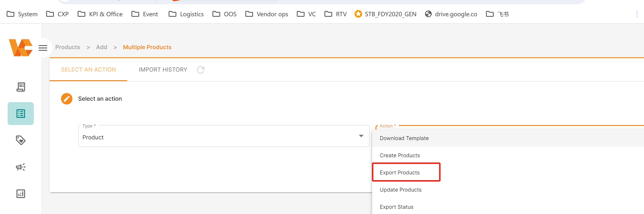Open the RTV bookmarks folder
The image size is (644, 214).
(x=335, y=14)
